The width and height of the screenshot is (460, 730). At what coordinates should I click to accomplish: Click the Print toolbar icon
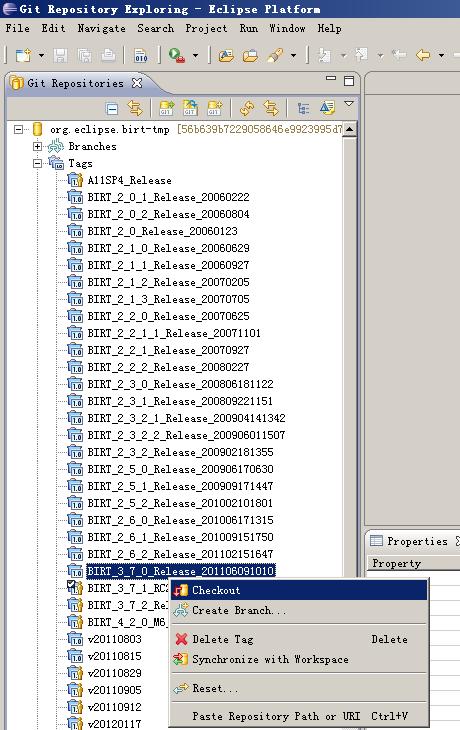(x=108, y=55)
